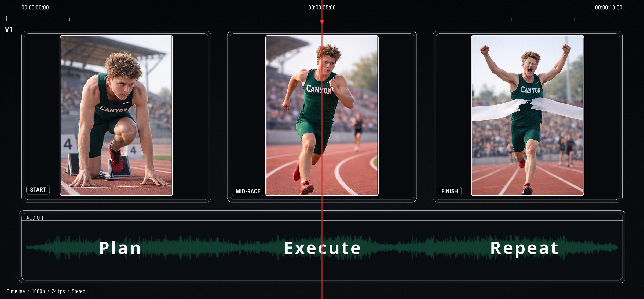Click empty black area of the first clip
The height and width of the screenshot is (299, 644).
[190, 115]
